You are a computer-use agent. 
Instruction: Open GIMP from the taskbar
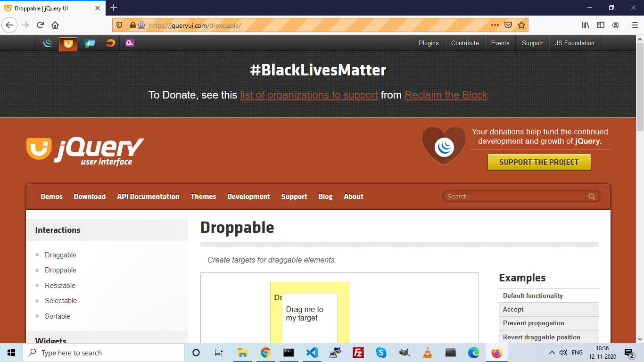(x=404, y=353)
